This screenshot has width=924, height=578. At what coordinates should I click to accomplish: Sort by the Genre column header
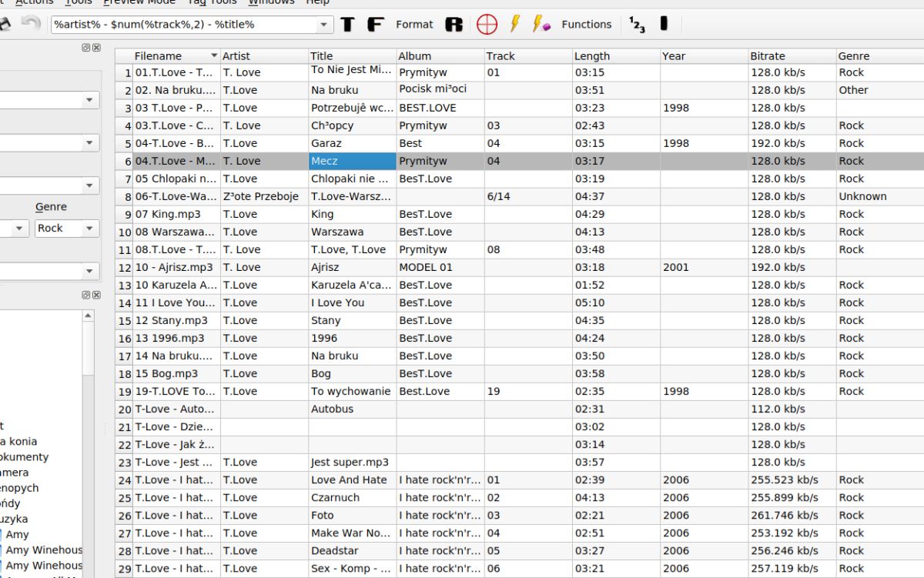pyautogui.click(x=879, y=56)
